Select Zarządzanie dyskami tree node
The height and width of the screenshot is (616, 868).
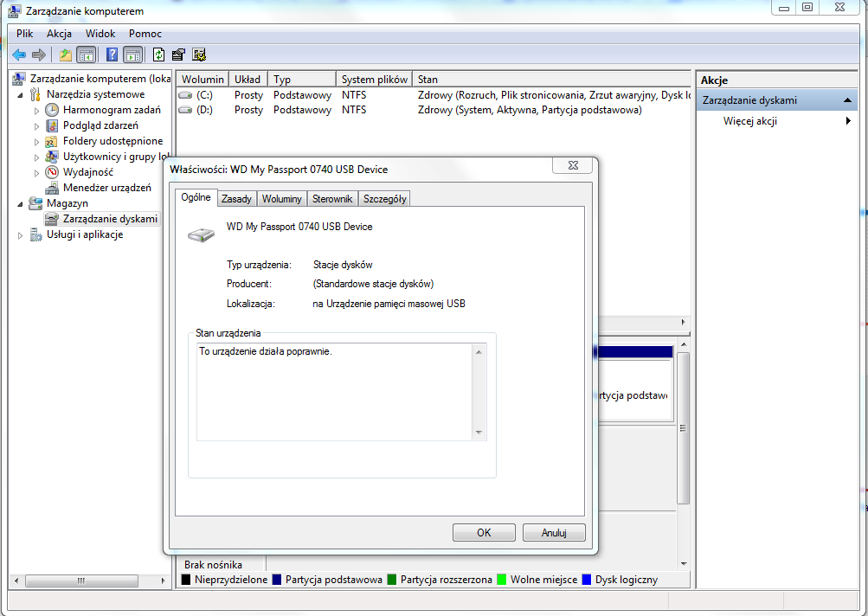[x=110, y=219]
